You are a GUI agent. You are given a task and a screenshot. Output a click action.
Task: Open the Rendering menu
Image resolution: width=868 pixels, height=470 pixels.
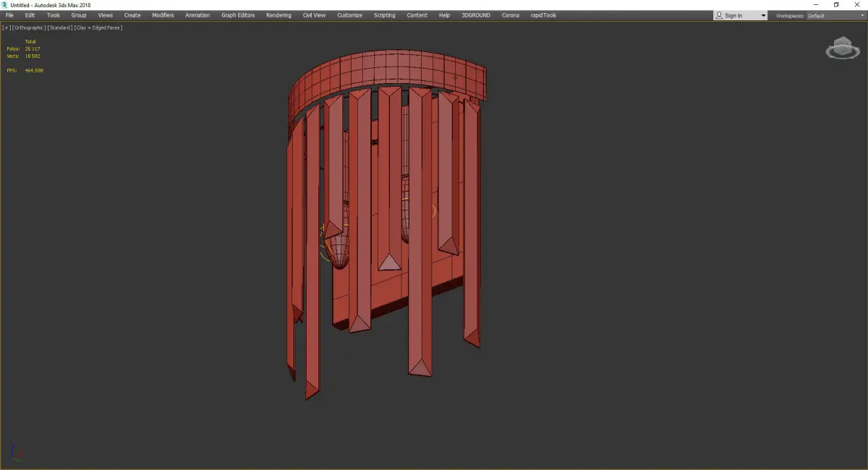point(278,15)
